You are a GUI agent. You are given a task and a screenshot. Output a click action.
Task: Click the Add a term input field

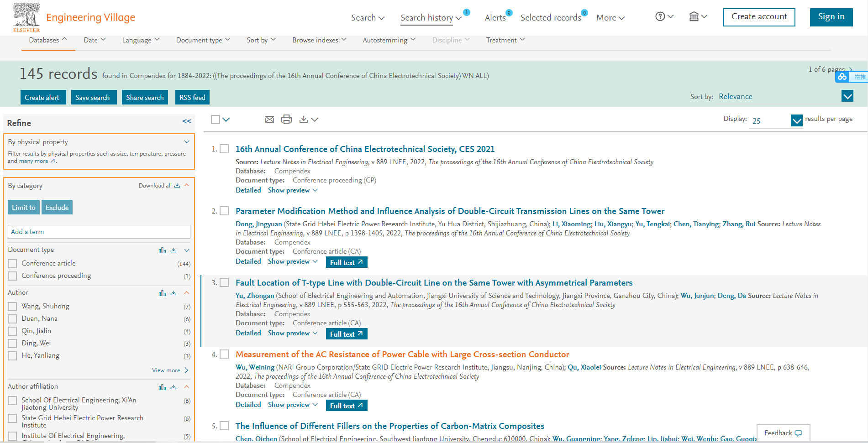99,232
